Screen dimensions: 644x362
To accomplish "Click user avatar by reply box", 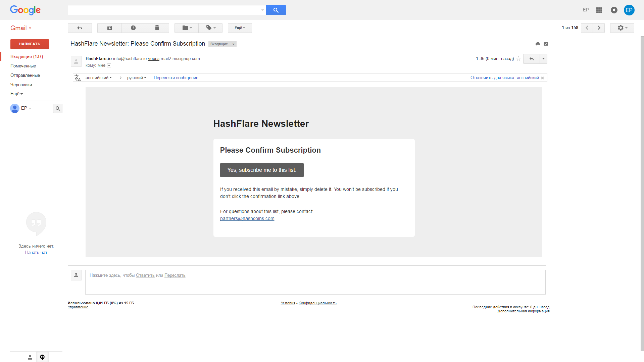I will click(76, 275).
